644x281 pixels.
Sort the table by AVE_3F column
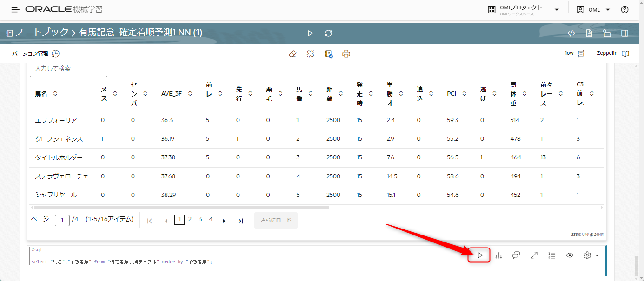pyautogui.click(x=190, y=94)
